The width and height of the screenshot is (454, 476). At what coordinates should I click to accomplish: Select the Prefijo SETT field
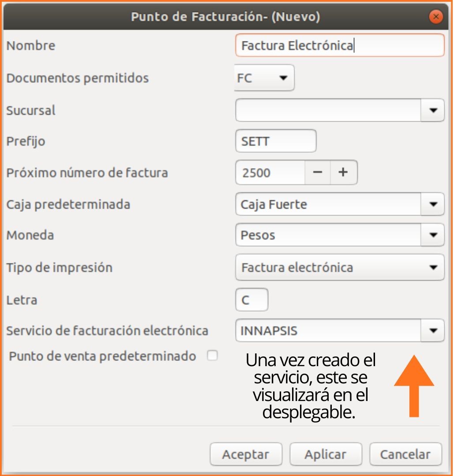point(276,141)
